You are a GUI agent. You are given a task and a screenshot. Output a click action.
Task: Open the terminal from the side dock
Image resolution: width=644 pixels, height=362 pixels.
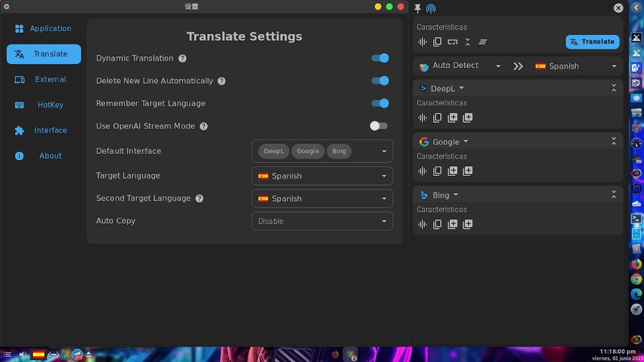coord(636,219)
